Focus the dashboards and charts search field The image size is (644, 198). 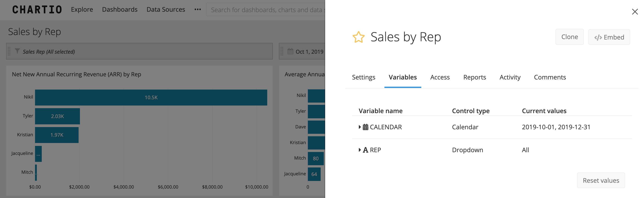pyautogui.click(x=265, y=10)
